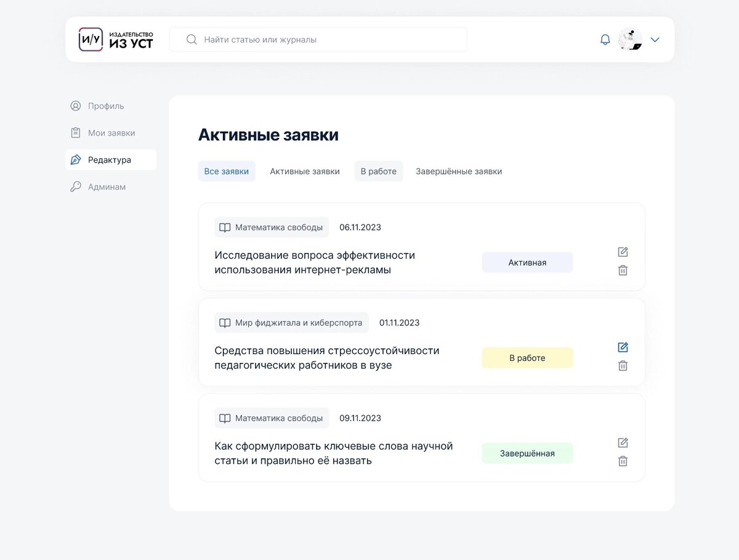Image resolution: width=739 pixels, height=560 pixels.
Task: Click the book icon beside Мир фиджитала и киберспорта
Action: (225, 322)
